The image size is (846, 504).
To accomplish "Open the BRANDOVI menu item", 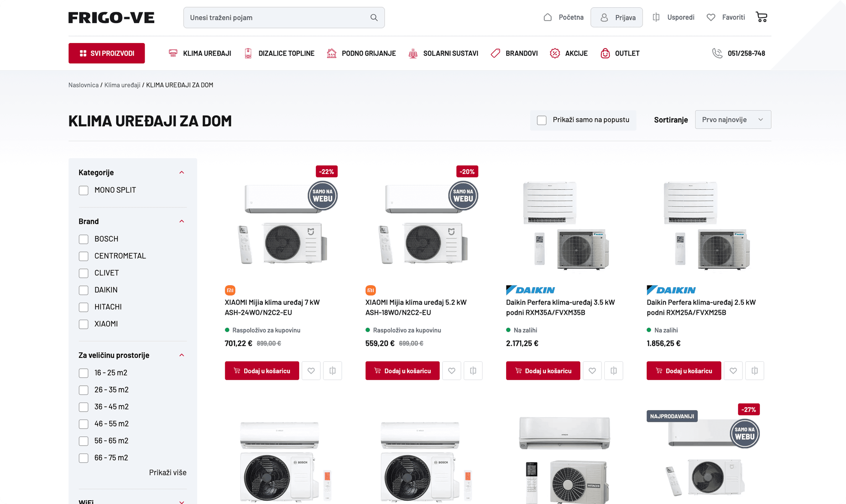I will point(522,53).
